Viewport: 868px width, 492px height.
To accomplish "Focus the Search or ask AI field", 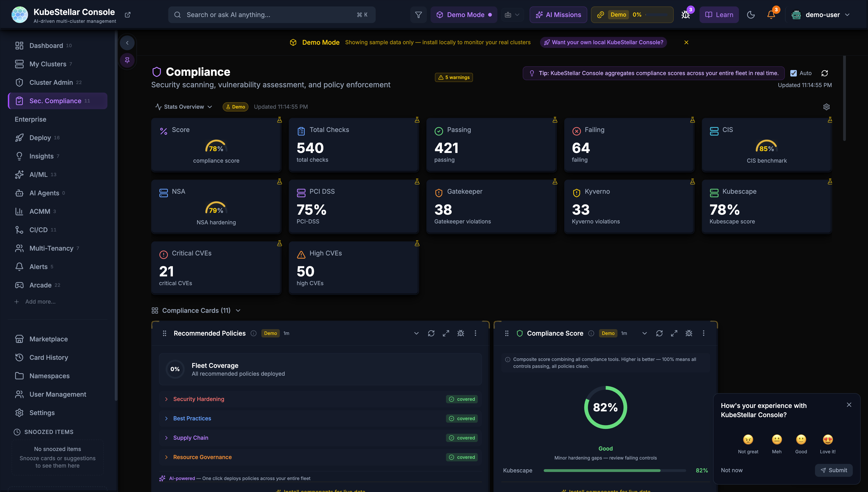I will point(272,15).
